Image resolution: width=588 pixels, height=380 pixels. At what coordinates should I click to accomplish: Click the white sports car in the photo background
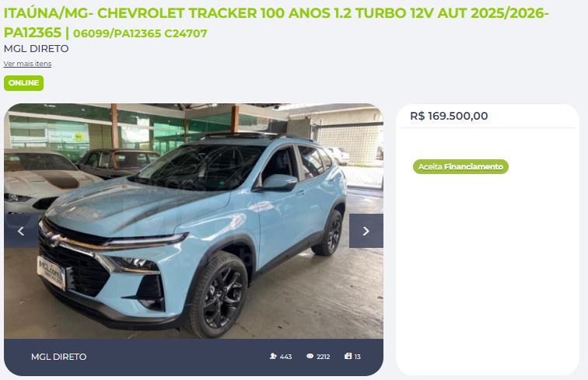tap(41, 183)
